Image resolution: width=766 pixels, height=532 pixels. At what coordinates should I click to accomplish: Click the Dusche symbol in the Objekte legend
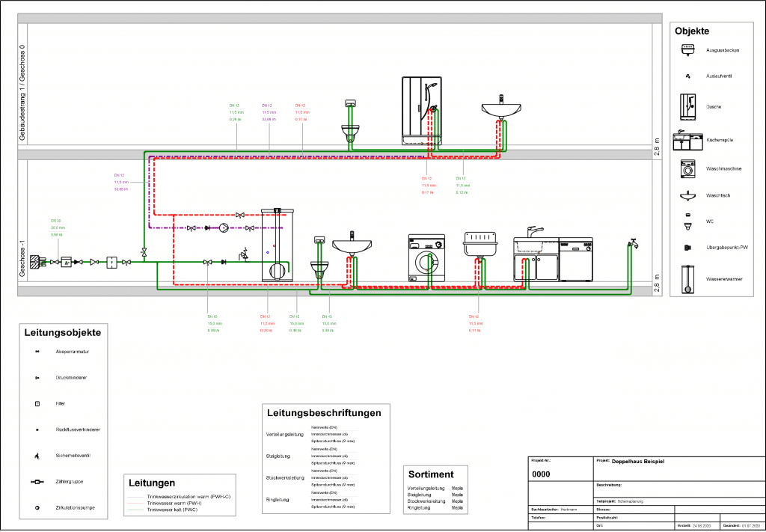(688, 107)
